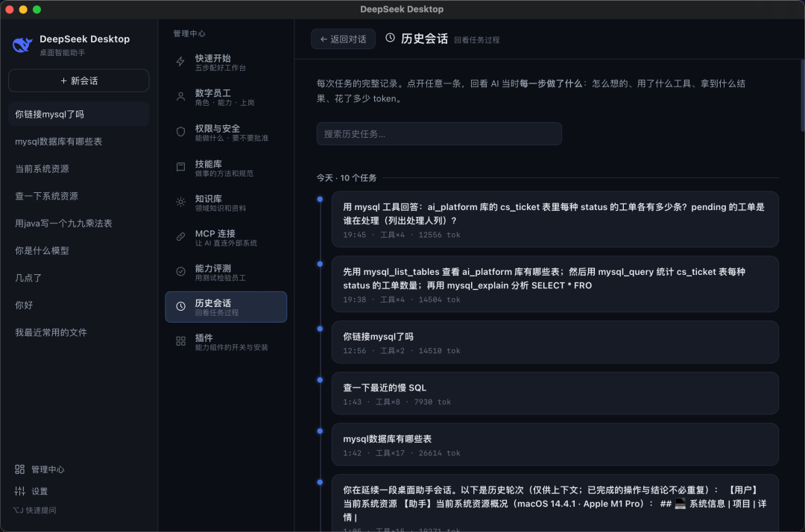Open conversation 你链接mysql了吗 in sidebar
This screenshot has height=532, width=805.
point(78,114)
